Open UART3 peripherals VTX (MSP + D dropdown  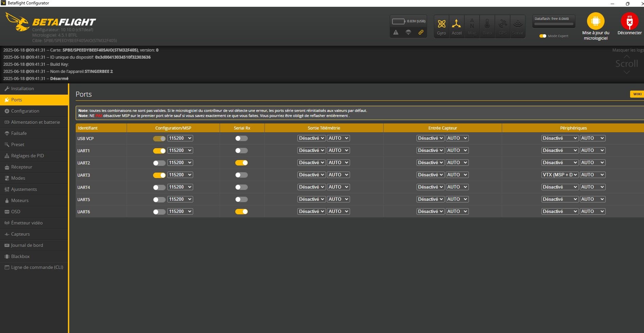pos(559,175)
